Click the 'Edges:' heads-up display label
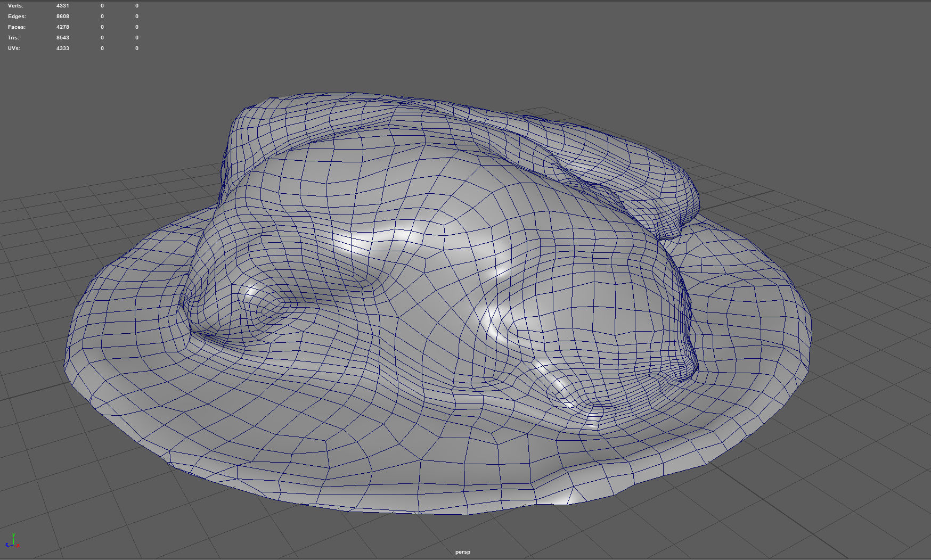Image resolution: width=931 pixels, height=560 pixels. pyautogui.click(x=17, y=17)
